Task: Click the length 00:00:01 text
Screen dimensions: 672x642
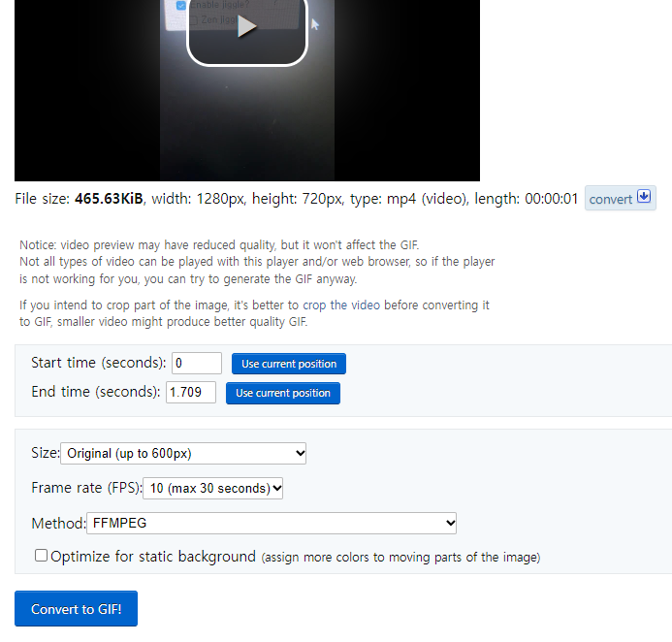Action: point(527,199)
